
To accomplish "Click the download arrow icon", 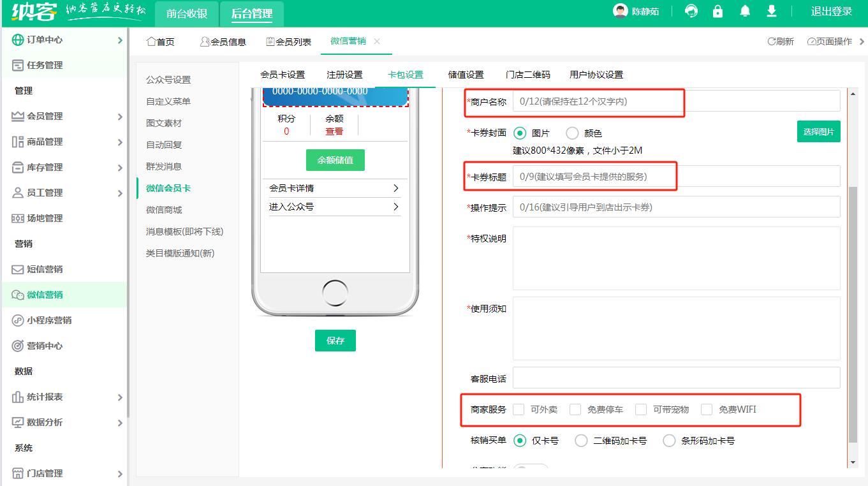I will (x=771, y=11).
